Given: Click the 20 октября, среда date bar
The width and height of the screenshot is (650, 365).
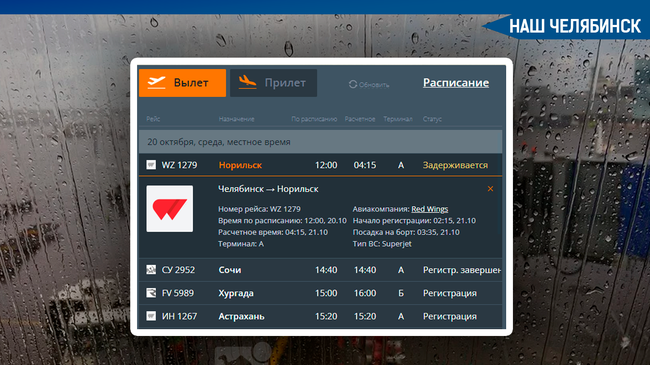Looking at the screenshot, I should pyautogui.click(x=320, y=142).
